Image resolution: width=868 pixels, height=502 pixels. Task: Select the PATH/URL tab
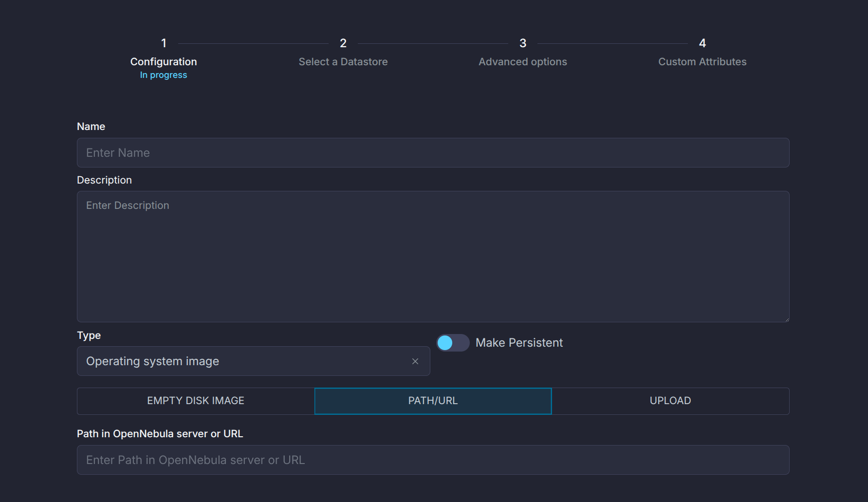[433, 401]
